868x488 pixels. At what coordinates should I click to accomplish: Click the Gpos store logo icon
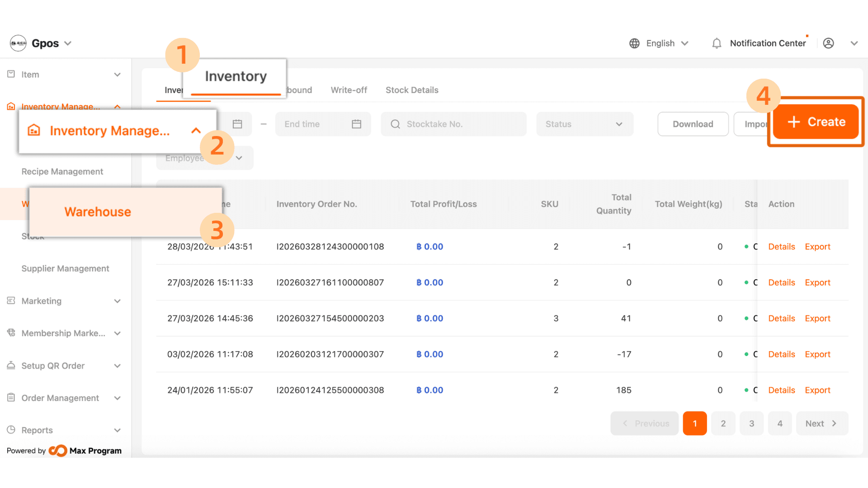click(18, 43)
